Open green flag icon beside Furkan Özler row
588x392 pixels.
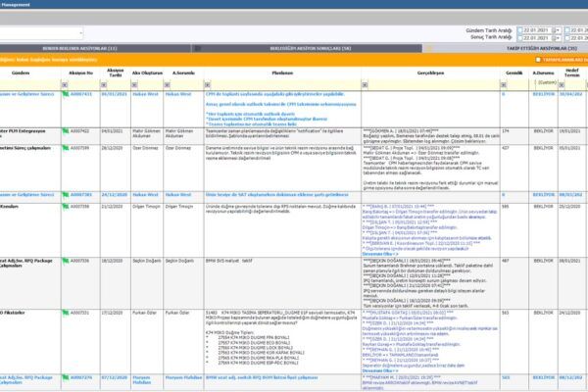[66, 313]
